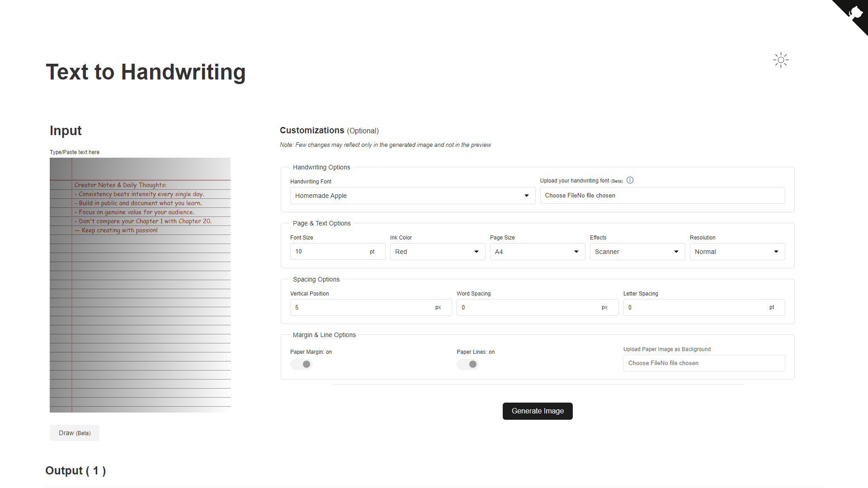Click the Text to Handwriting title

pos(146,72)
